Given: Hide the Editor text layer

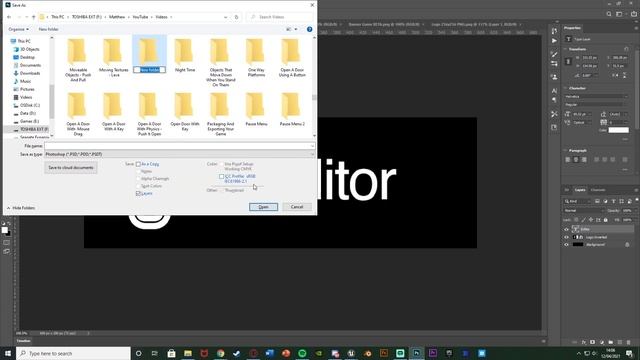Looking at the screenshot, I should pos(566,229).
